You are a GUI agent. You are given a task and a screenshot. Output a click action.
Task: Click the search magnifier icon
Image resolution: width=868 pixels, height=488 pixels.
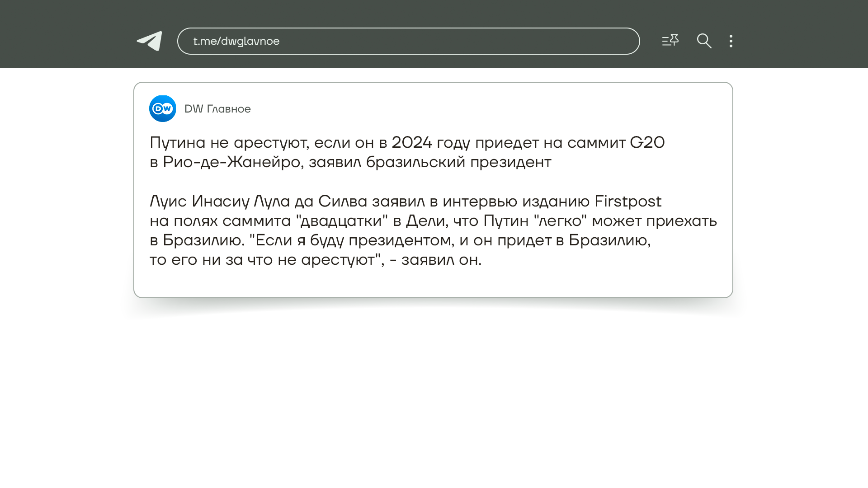[x=704, y=41]
